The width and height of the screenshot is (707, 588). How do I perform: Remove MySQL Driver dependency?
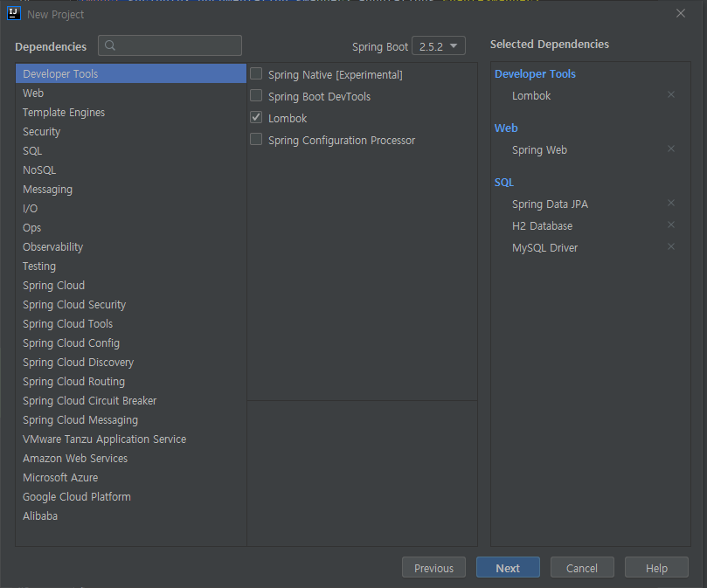(x=671, y=246)
